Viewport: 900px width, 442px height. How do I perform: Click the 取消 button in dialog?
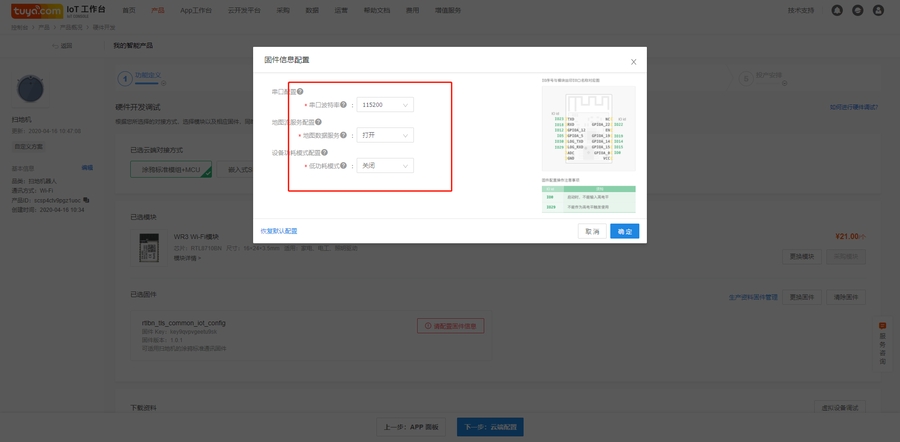(x=592, y=231)
